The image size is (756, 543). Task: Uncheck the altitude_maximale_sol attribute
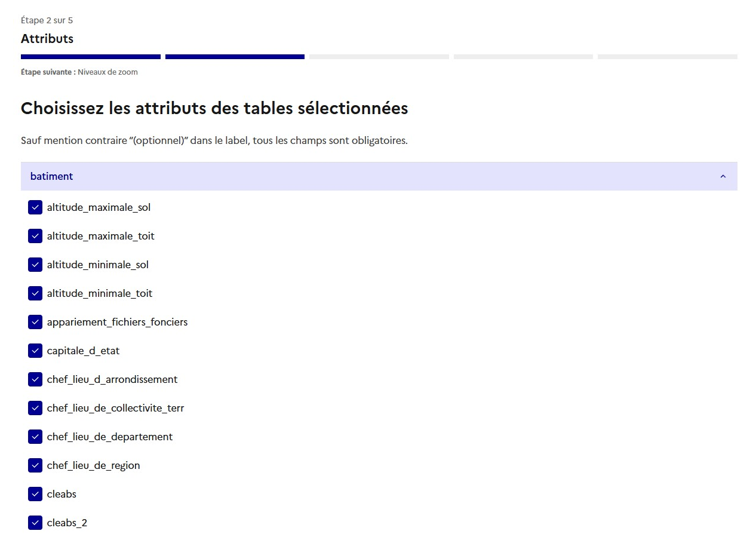(35, 207)
